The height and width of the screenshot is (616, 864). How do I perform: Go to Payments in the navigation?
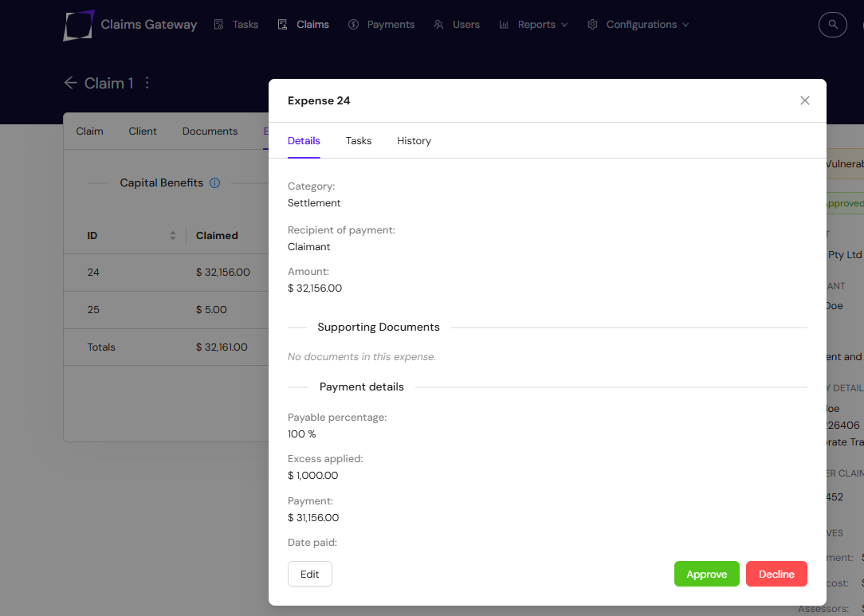(382, 25)
